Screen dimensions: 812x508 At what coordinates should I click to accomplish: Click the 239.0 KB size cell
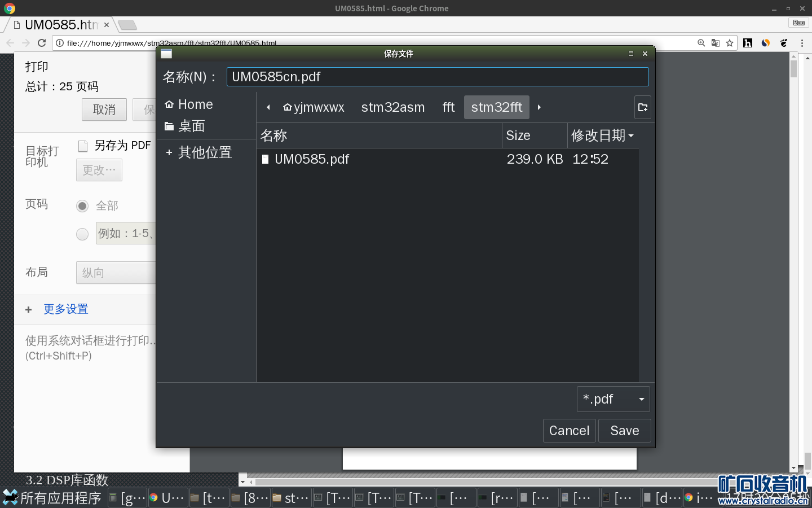click(535, 159)
